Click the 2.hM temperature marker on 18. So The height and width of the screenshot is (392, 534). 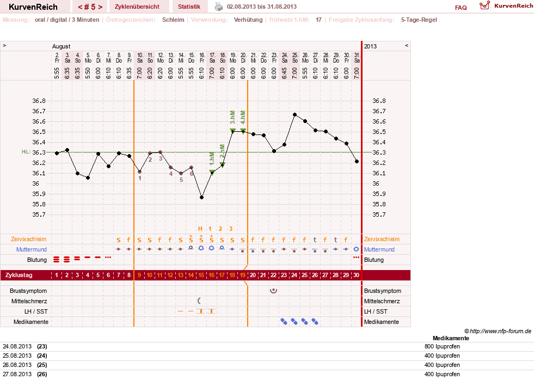(222, 164)
